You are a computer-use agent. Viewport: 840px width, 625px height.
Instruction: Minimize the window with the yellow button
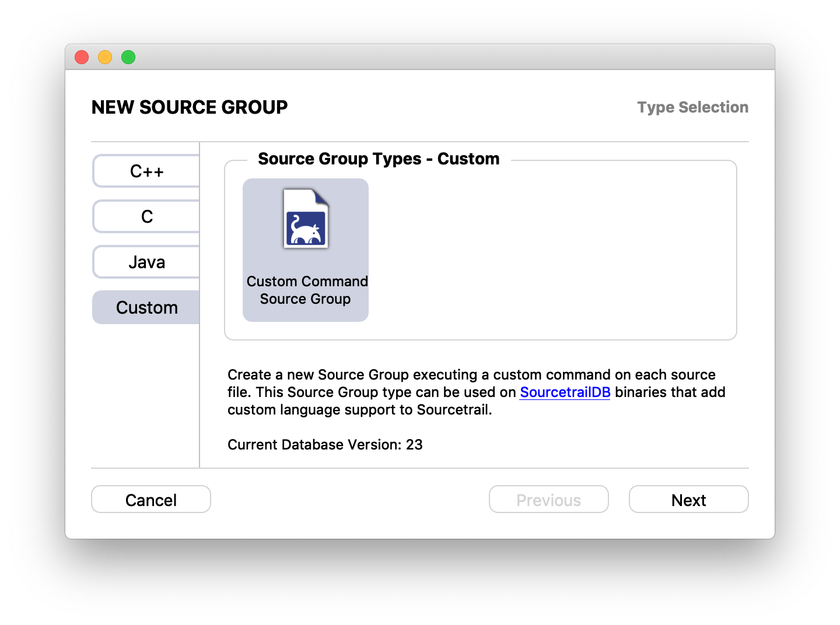[105, 57]
